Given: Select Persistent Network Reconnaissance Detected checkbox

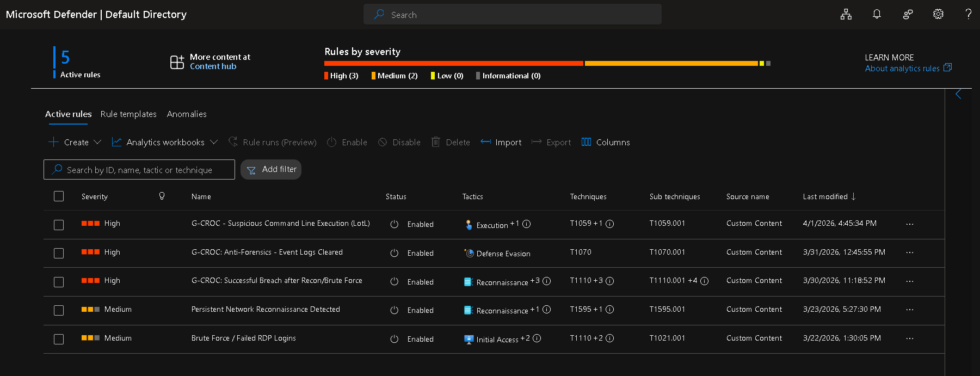Looking at the screenshot, I should pos(59,310).
